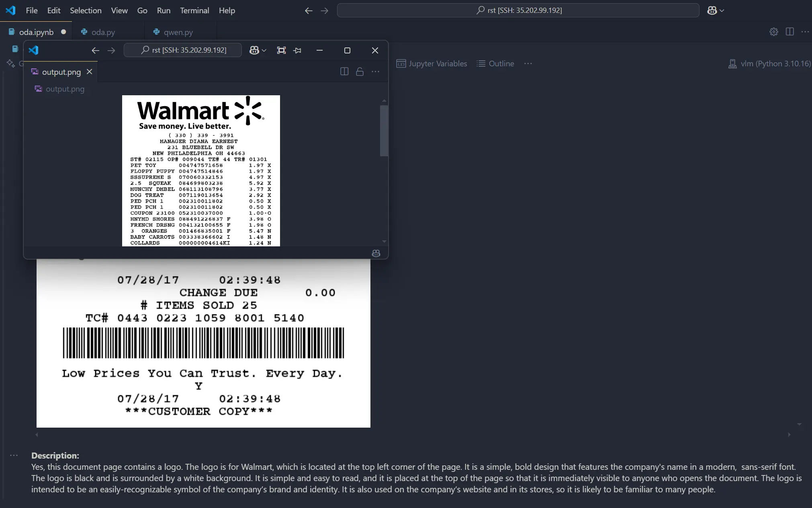
Task: Switch to the qwen.py tab
Action: click(178, 32)
